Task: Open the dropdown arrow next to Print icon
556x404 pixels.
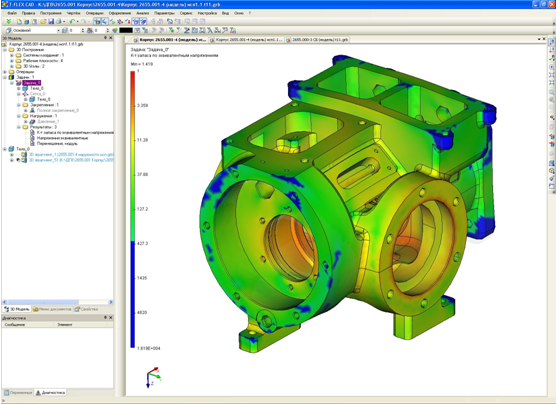Action: 64,22
